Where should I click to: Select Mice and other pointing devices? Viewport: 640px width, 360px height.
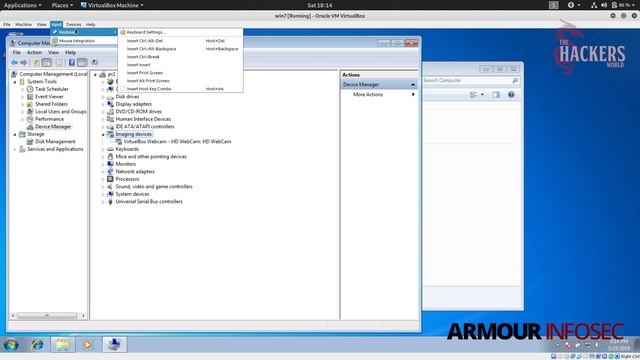tap(151, 157)
